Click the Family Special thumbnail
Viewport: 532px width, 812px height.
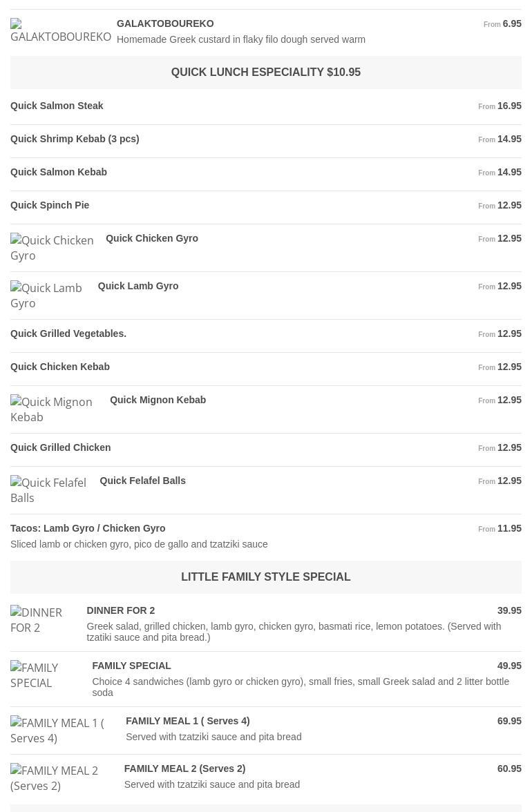click(46, 675)
